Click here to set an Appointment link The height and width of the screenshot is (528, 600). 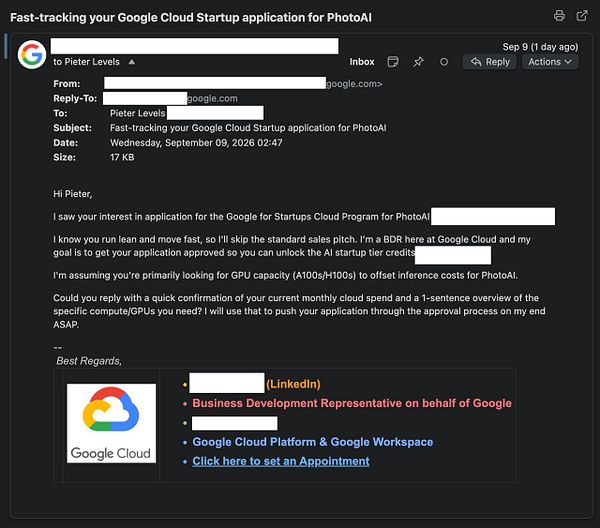point(281,461)
